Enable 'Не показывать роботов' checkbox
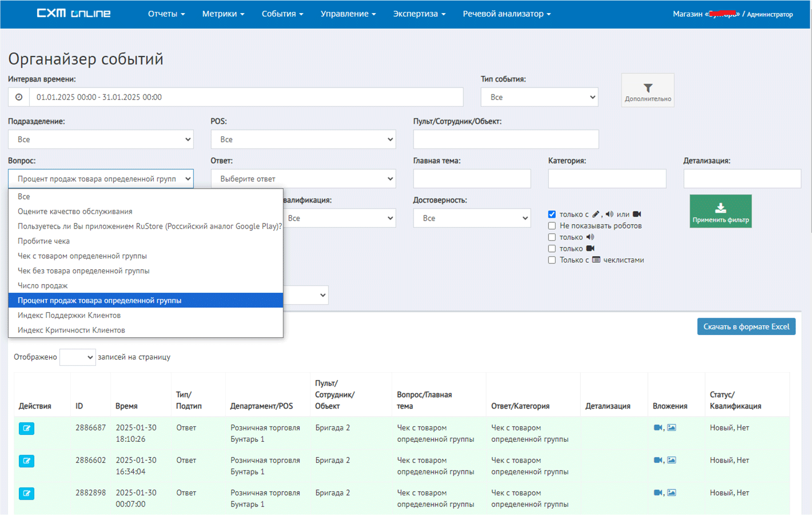The height and width of the screenshot is (515, 812). coord(552,226)
